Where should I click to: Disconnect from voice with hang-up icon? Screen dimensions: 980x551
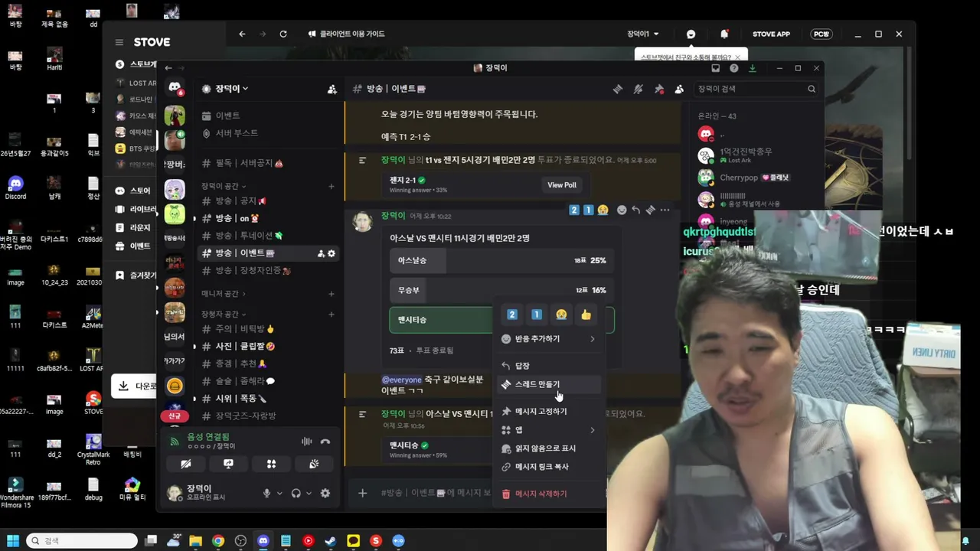[x=325, y=442]
